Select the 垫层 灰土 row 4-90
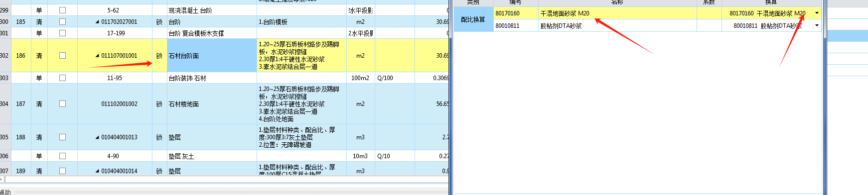This screenshot has width=868, height=195. point(224,156)
